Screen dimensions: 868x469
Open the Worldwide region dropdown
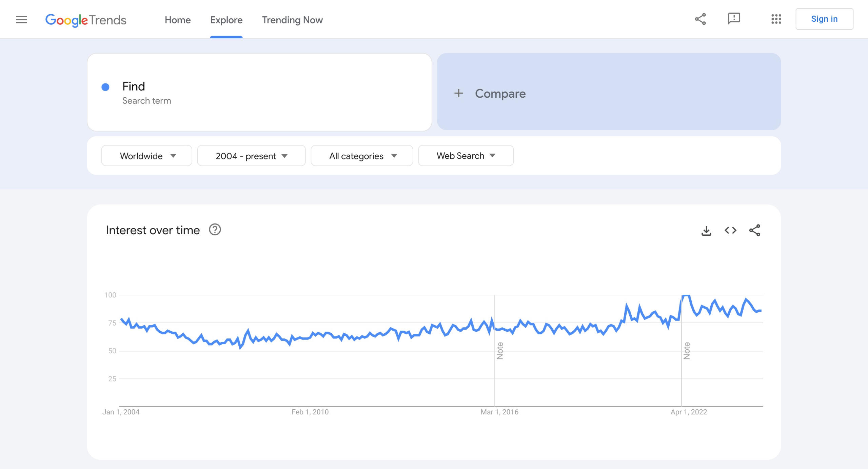tap(147, 156)
